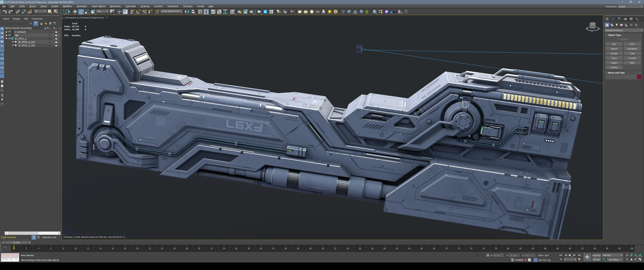Open the Standard Primitives dropdown
The height and width of the screenshot is (270, 644).
tap(623, 30)
